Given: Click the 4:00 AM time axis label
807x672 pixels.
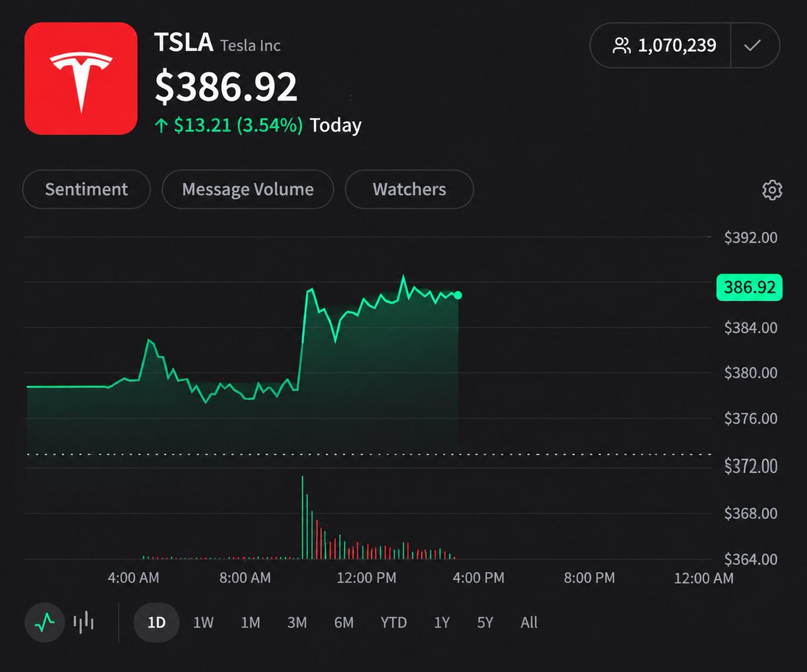Looking at the screenshot, I should point(133,577).
